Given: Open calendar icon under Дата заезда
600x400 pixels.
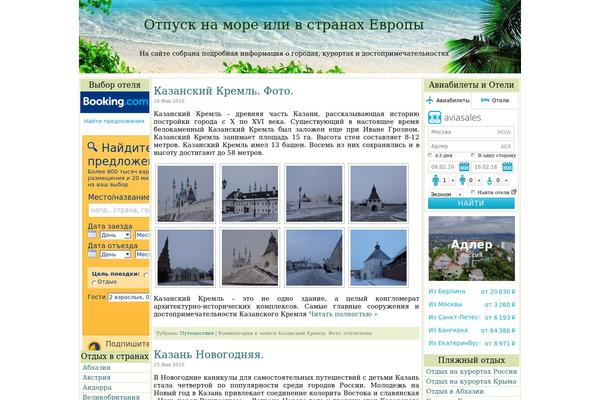Looking at the screenshot, I should coord(92,235).
